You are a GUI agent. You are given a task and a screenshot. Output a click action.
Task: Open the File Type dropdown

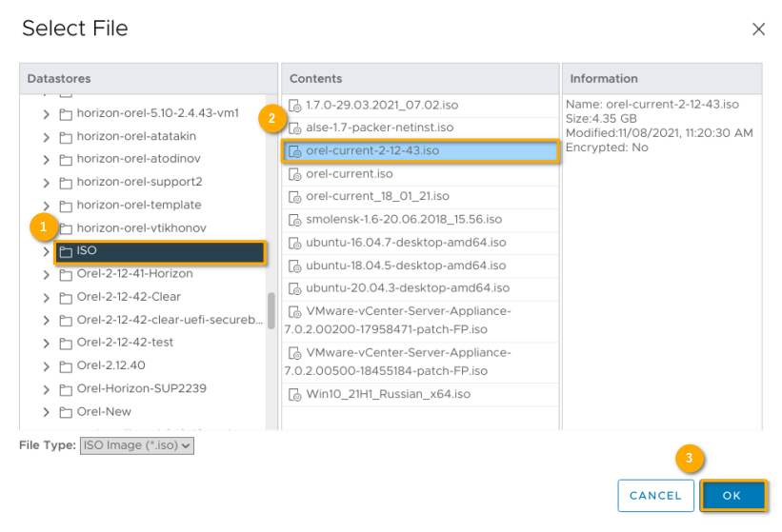tap(137, 445)
